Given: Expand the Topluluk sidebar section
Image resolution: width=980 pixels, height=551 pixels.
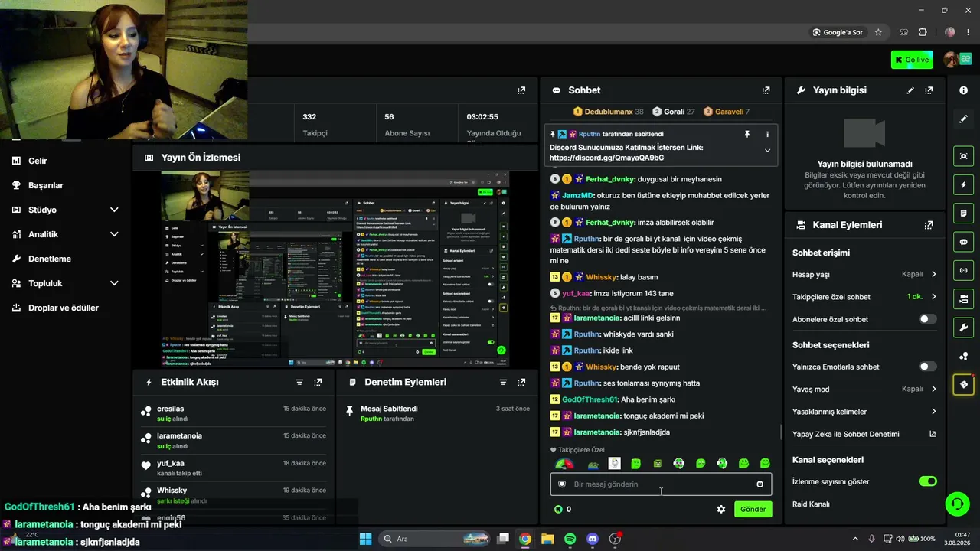Looking at the screenshot, I should [x=114, y=283].
